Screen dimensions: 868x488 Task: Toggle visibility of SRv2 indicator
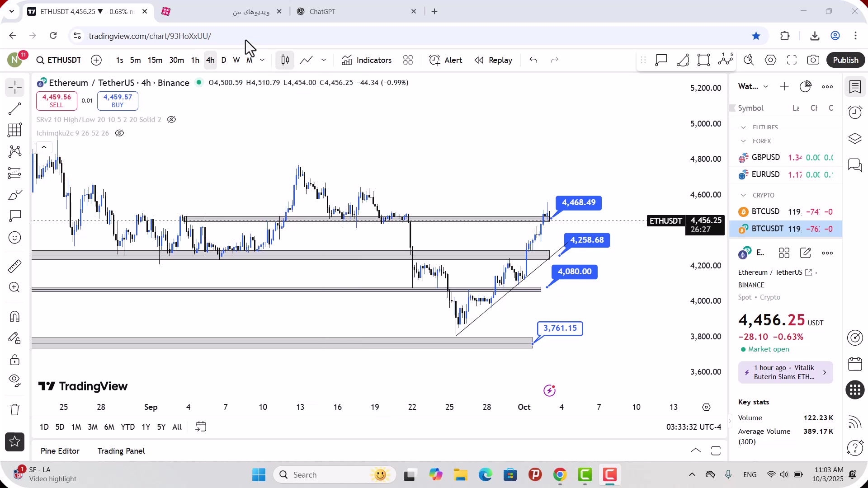[x=171, y=120]
